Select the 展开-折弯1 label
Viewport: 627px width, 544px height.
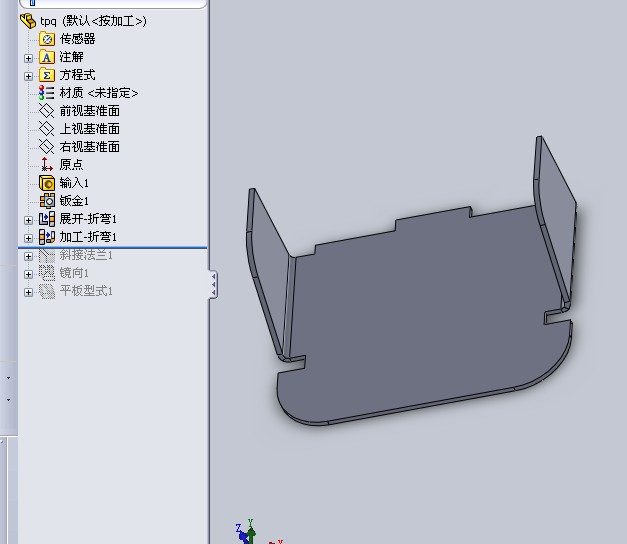[x=88, y=219]
